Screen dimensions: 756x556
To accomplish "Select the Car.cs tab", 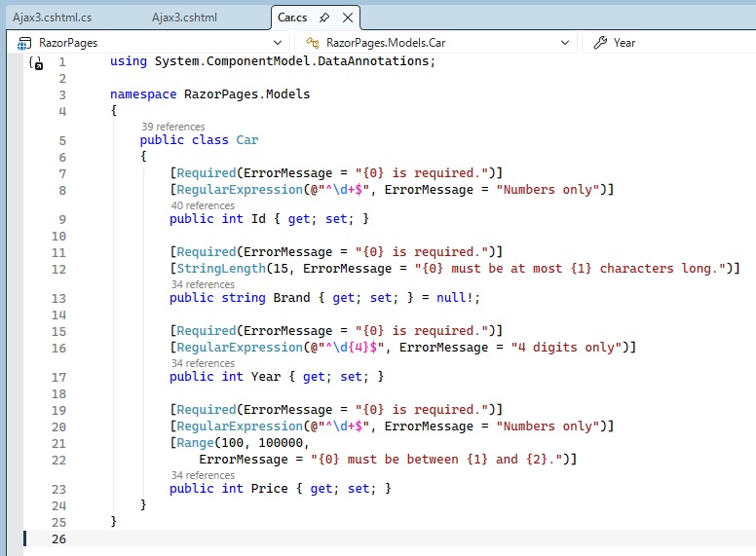I will pos(292,18).
